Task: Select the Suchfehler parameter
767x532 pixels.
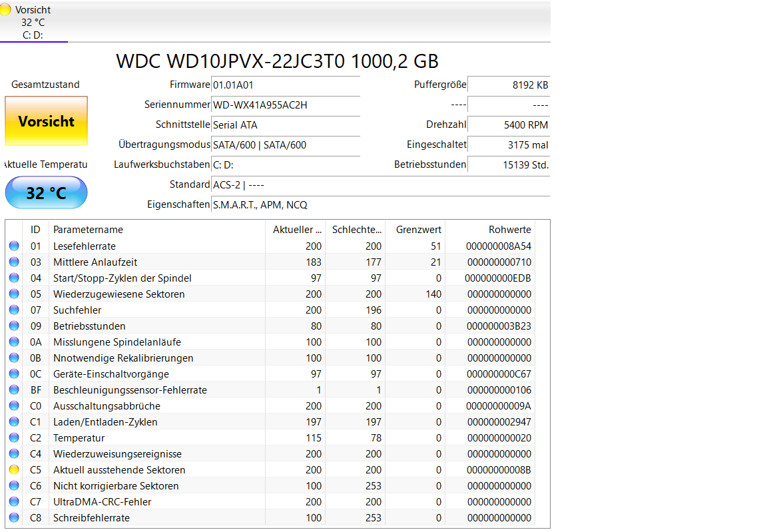Action: [77, 310]
